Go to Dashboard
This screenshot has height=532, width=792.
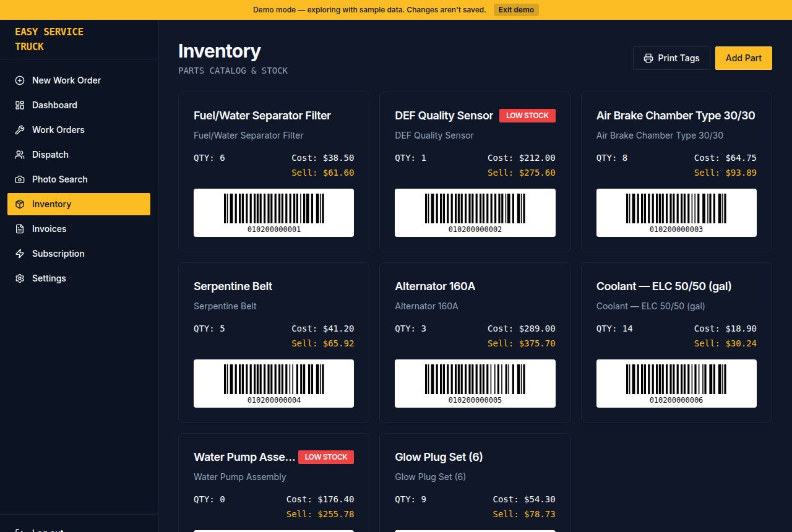tap(79, 105)
